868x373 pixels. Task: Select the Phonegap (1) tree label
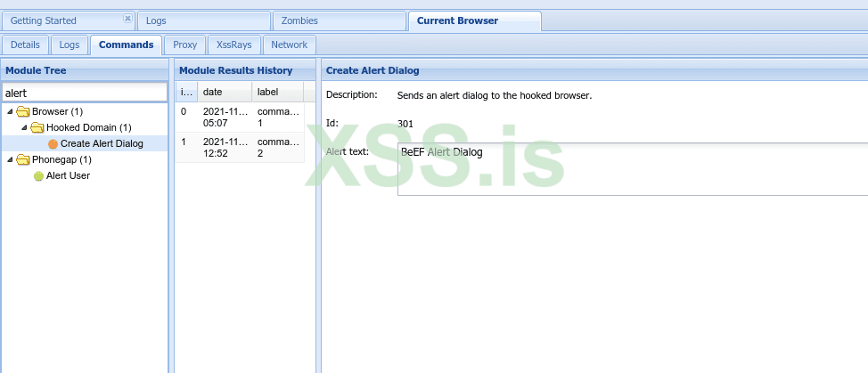62,159
